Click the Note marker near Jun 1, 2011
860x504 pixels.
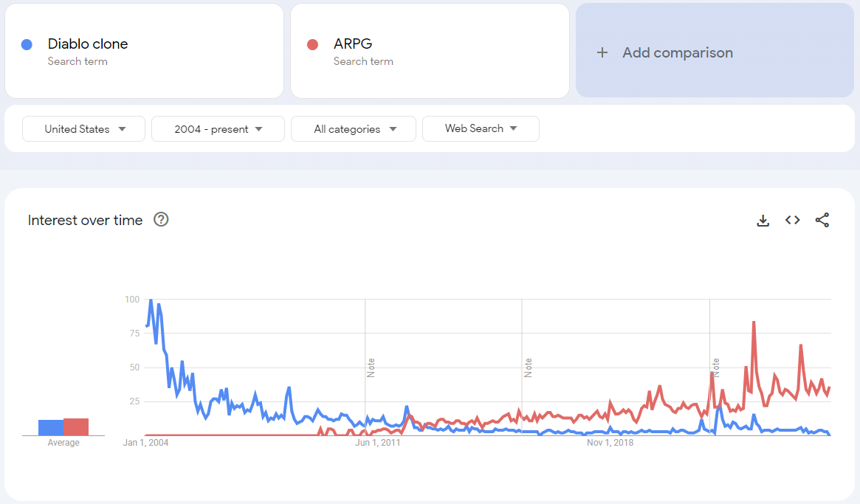(371, 367)
